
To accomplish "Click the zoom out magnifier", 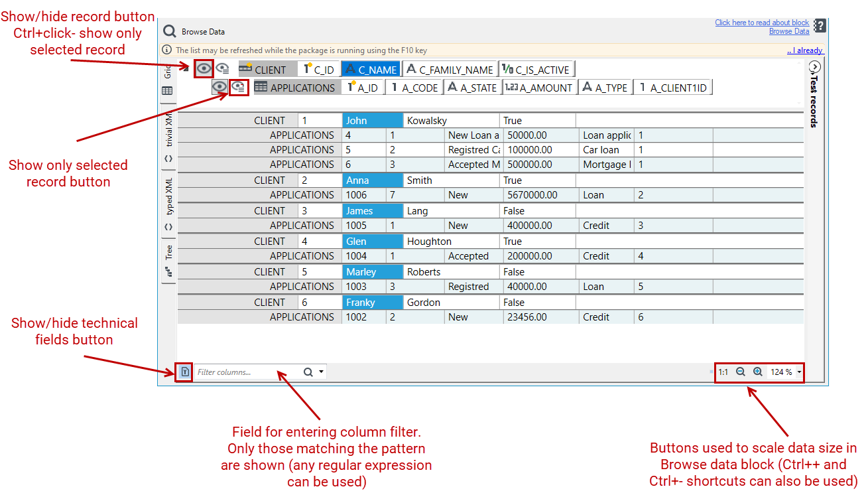I will pyautogui.click(x=741, y=372).
